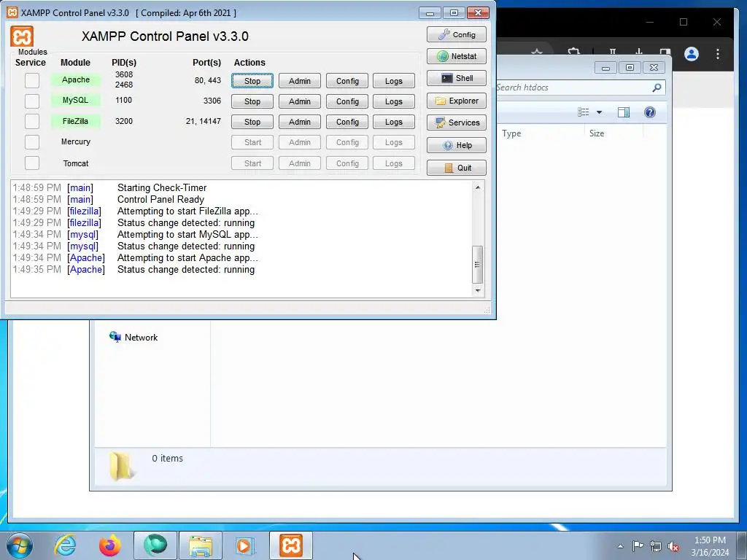View MySQL Logs
747x560 pixels.
[x=393, y=101]
